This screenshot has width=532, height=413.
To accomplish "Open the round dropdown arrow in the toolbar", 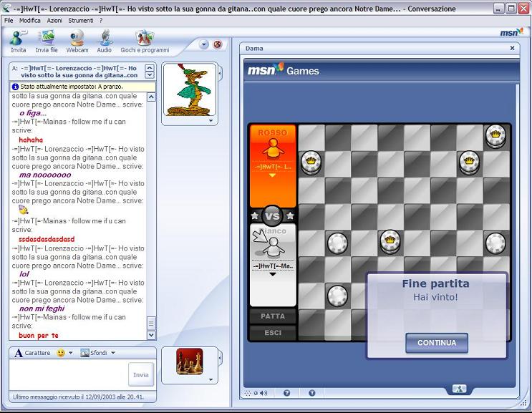I will click(203, 44).
